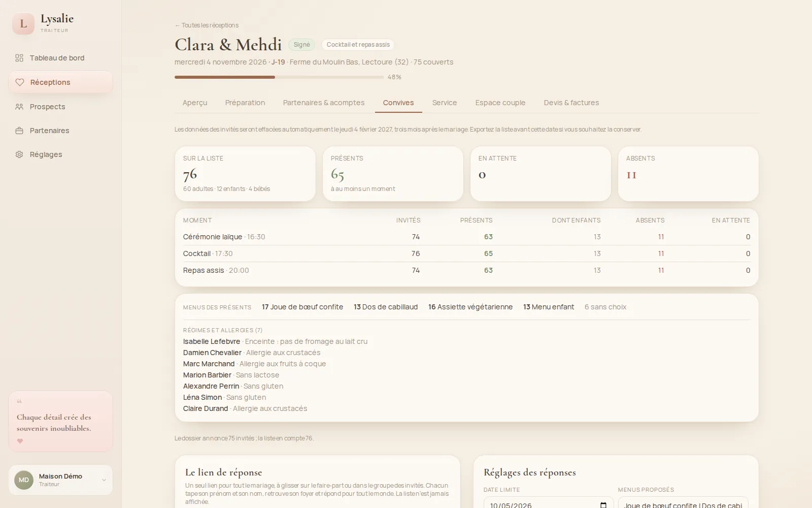Click the Sur la liste 76 card
This screenshot has height=508, width=812.
pyautogui.click(x=245, y=174)
